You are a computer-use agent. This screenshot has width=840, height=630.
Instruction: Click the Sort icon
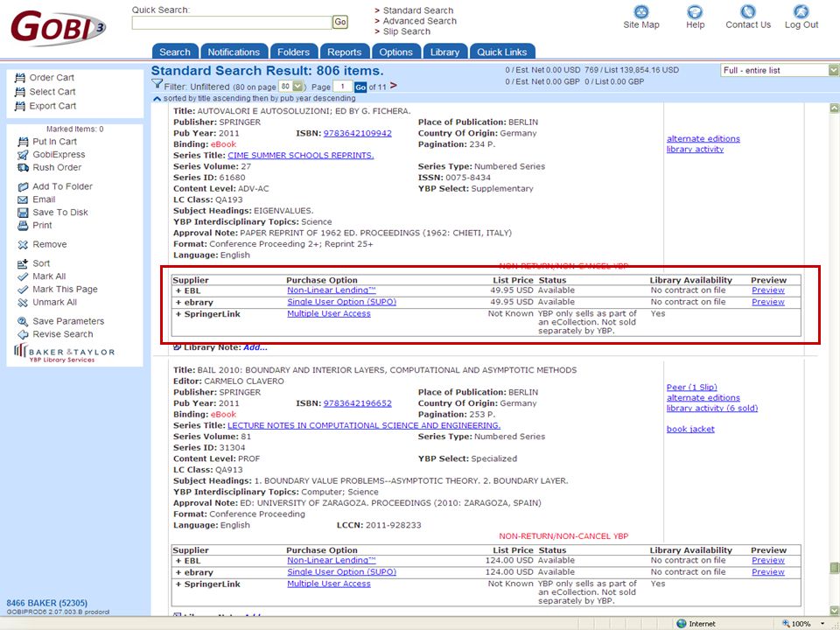pos(23,263)
